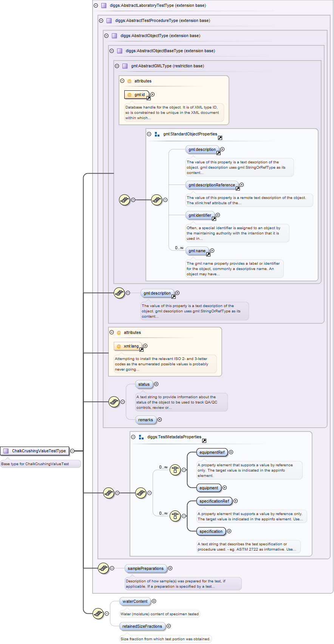
Task: Collapse the gml:AbstractGMLType restriction base
Action: [117, 66]
